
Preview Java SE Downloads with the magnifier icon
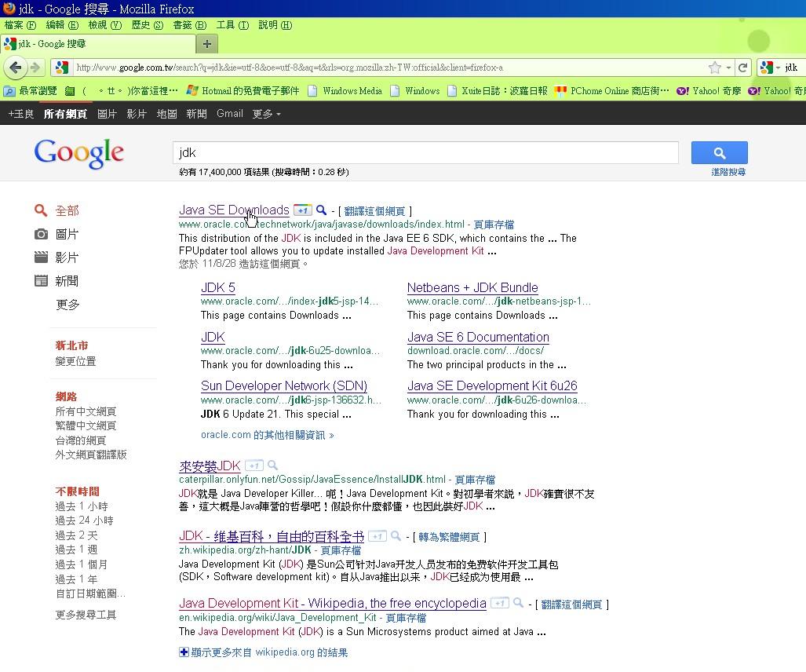click(321, 210)
